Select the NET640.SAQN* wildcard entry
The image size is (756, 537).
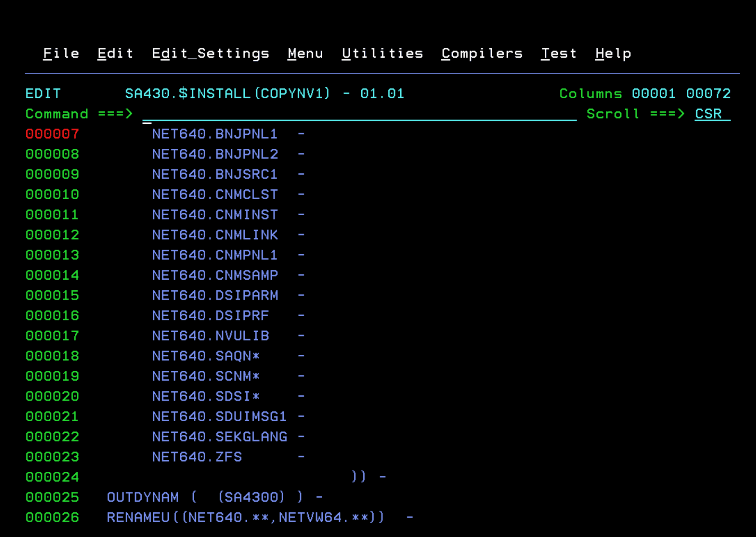click(205, 356)
